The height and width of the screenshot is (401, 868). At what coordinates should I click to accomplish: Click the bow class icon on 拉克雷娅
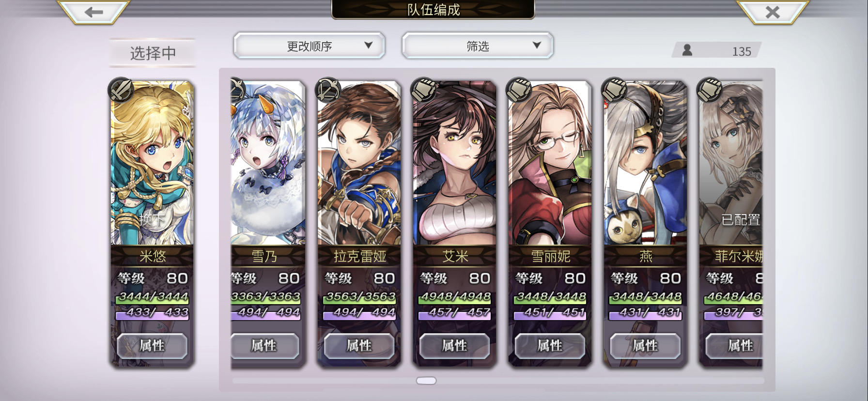coord(328,90)
